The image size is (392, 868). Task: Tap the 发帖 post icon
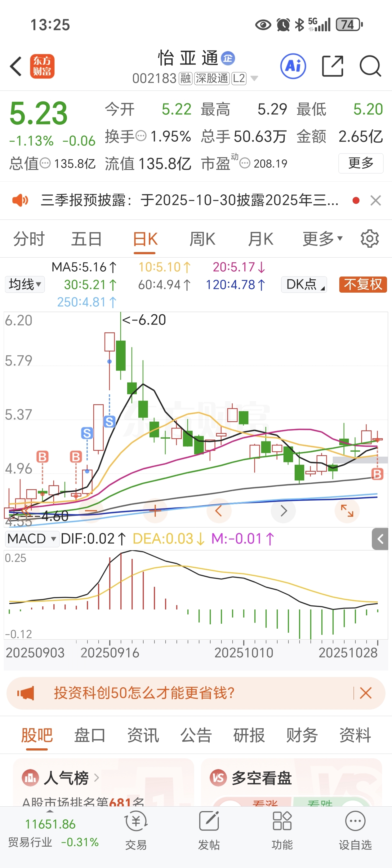(x=209, y=821)
